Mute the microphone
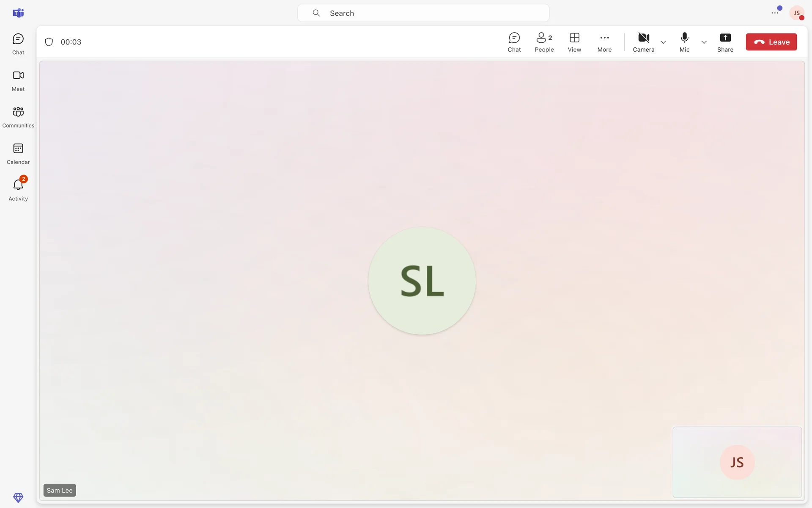Image resolution: width=812 pixels, height=508 pixels. point(684,42)
